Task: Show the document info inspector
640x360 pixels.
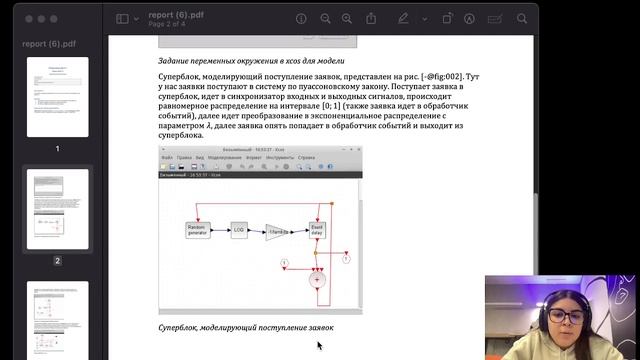Action: [x=301, y=19]
